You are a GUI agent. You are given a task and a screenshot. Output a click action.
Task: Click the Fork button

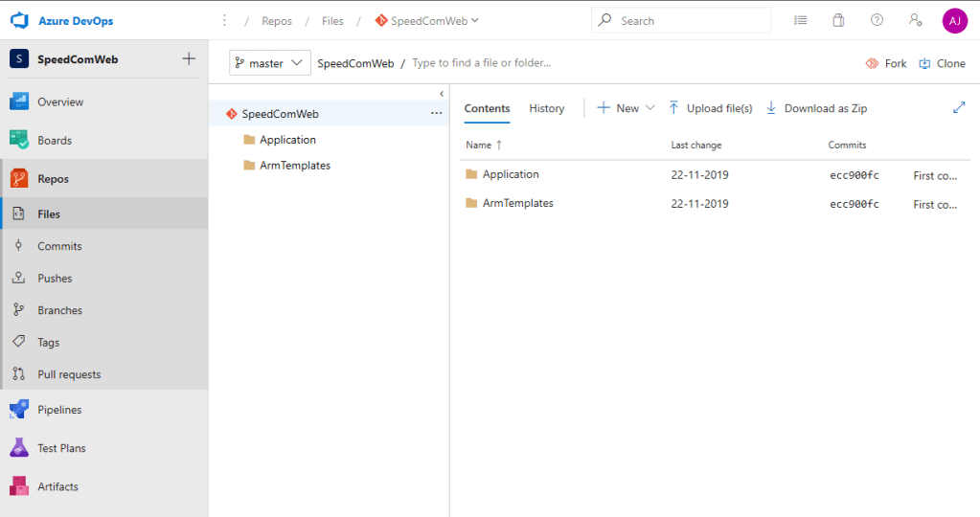tap(886, 63)
